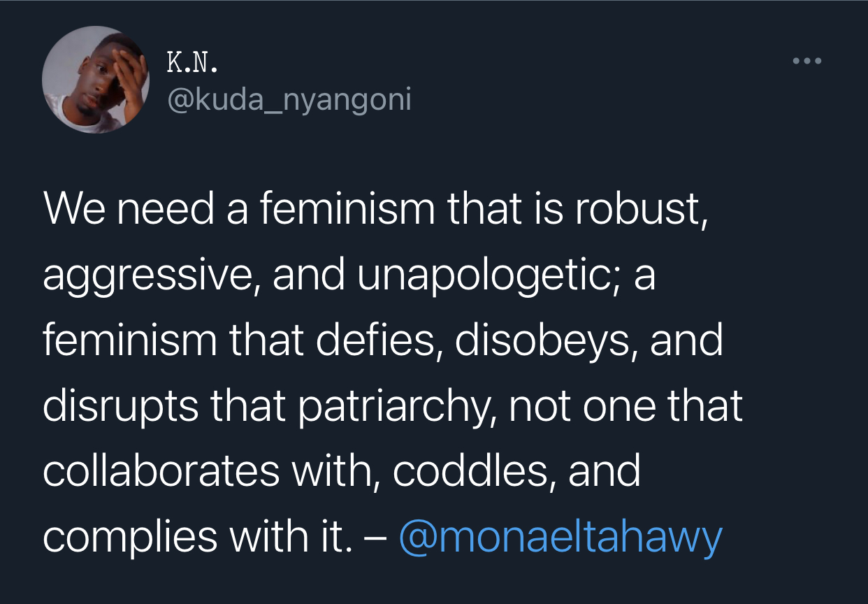Click the word "defies" in the tweet
Image resolution: width=868 pixels, height=604 pixels.
[374, 340]
